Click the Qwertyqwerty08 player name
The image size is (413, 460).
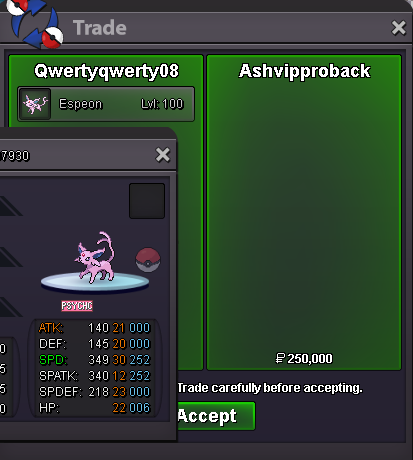[x=106, y=71]
